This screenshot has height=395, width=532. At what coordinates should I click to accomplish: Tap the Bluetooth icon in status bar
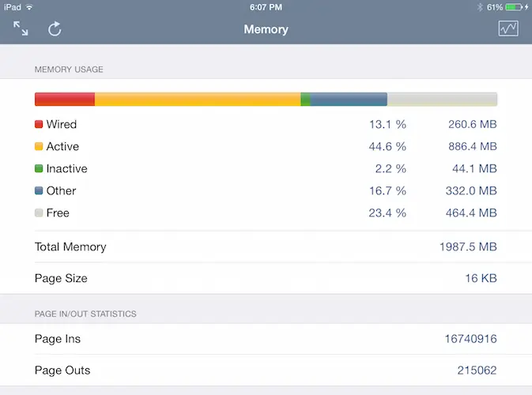[x=479, y=7]
